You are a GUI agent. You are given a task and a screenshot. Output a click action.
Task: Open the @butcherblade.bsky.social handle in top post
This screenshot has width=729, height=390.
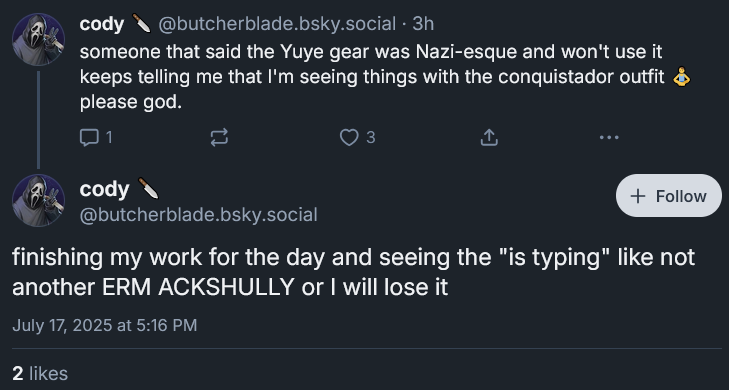click(277, 24)
